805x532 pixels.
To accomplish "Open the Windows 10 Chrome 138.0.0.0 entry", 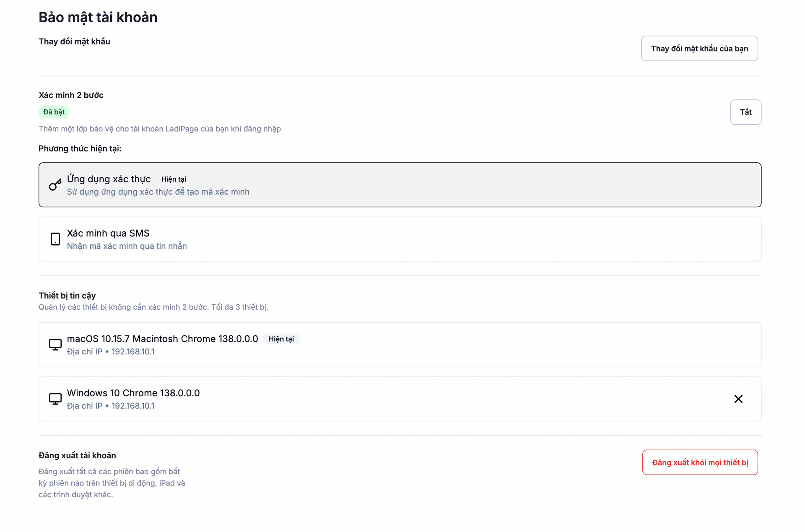I will coord(133,393).
